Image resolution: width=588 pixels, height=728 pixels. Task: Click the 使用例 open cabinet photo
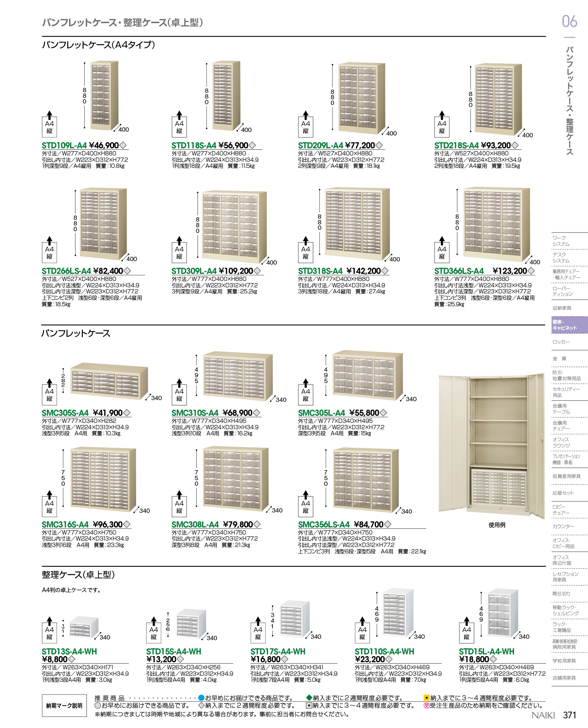tap(491, 447)
